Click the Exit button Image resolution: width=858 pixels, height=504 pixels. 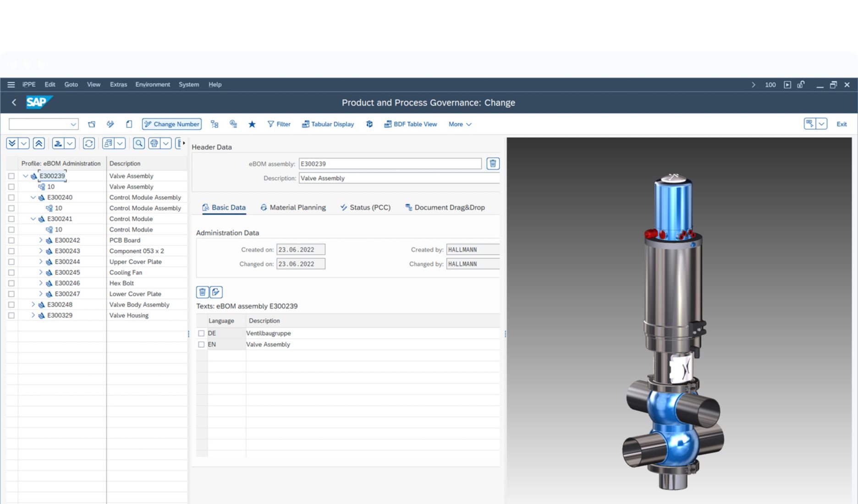point(841,124)
